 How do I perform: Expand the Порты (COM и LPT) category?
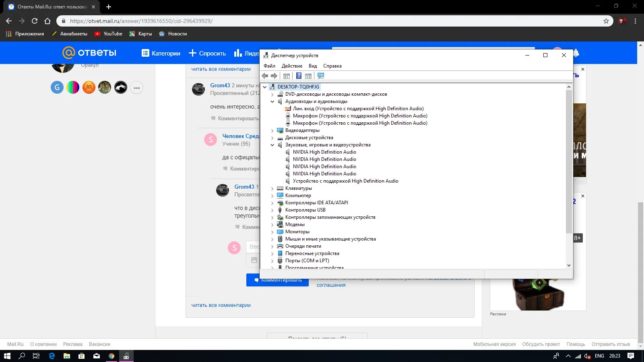point(272,261)
